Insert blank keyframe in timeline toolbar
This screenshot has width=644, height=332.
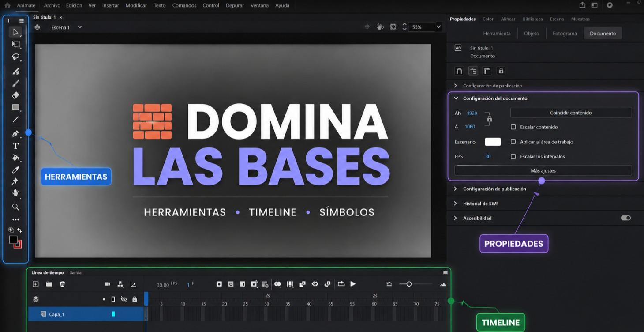[x=231, y=284]
